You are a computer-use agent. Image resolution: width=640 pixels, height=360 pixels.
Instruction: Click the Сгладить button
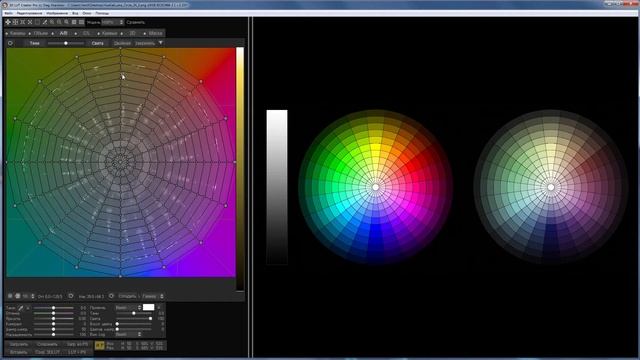[x=127, y=296]
